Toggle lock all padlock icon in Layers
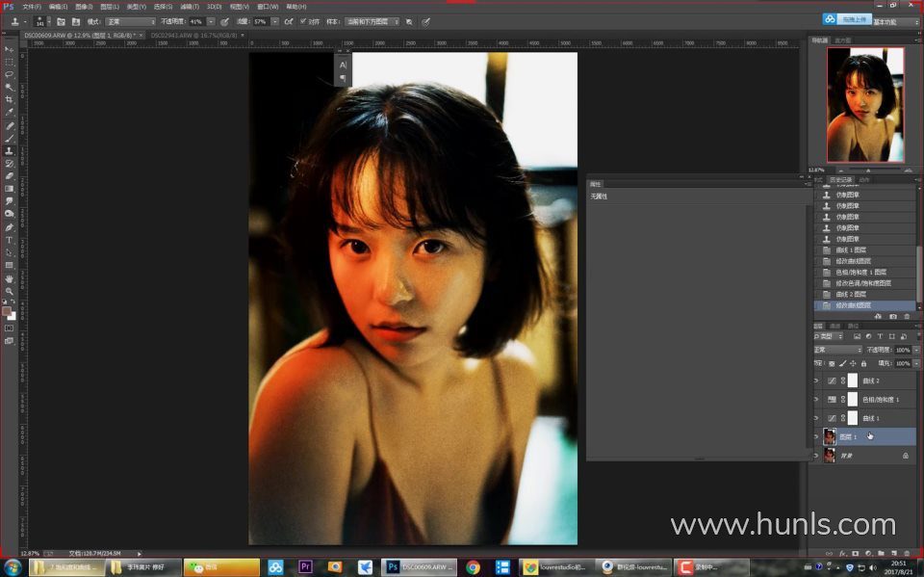The image size is (924, 577). pos(864,364)
